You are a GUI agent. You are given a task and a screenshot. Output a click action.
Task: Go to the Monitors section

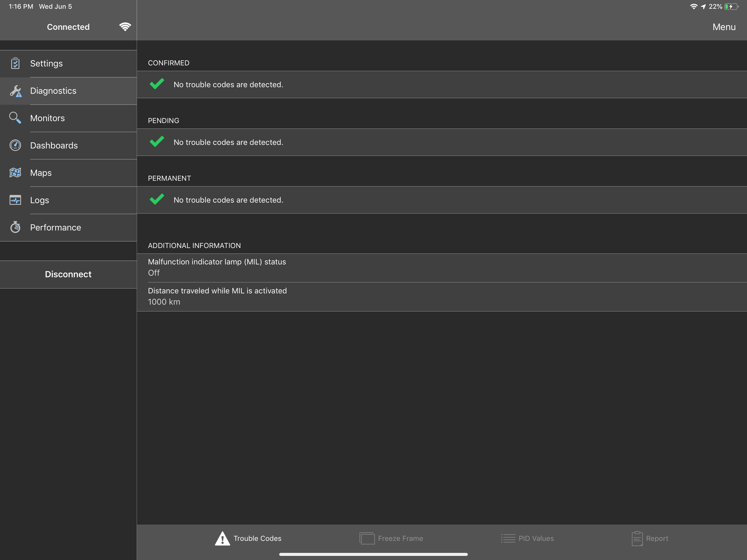68,118
